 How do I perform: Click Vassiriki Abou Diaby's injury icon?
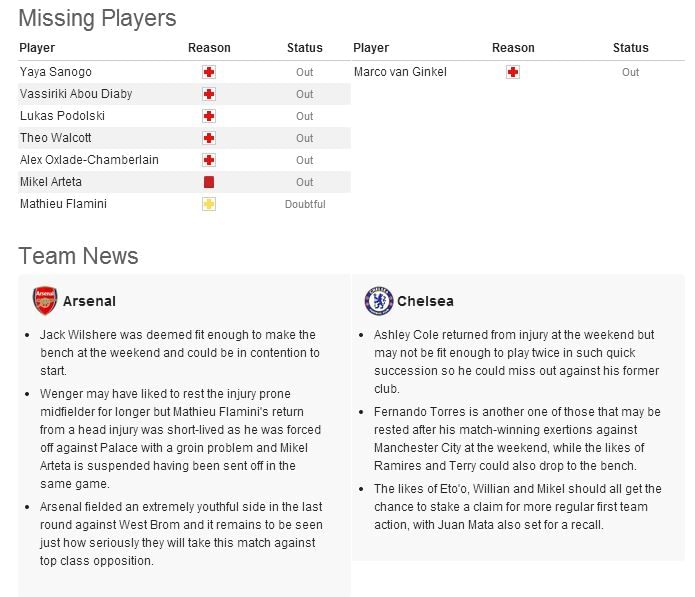tap(209, 94)
